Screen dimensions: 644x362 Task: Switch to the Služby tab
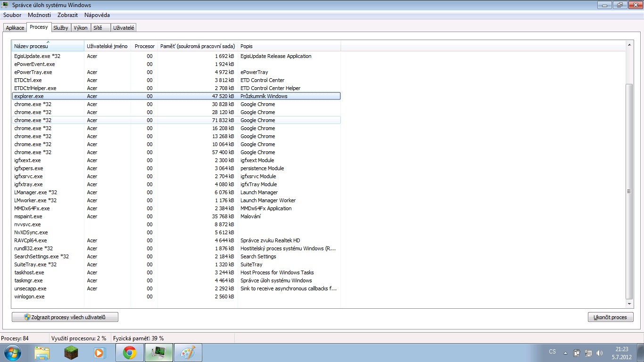(61, 28)
